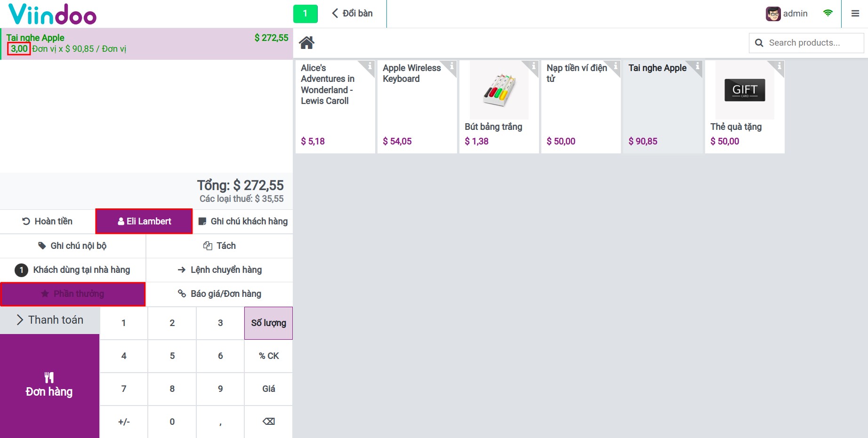
Task: Select the Tai nghe Apple order line
Action: click(146, 44)
